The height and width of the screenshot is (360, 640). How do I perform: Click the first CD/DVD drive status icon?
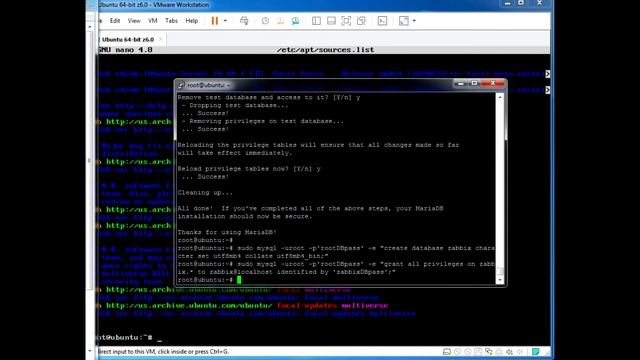(458, 351)
